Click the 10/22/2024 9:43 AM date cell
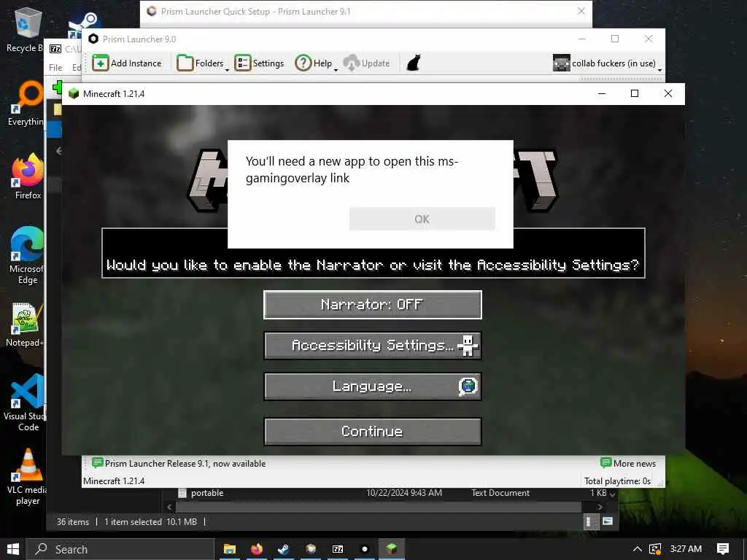The width and height of the screenshot is (747, 560). click(x=404, y=493)
